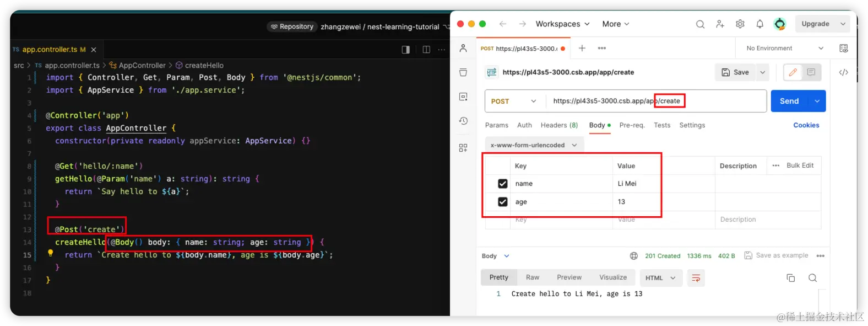Toggle the wrap lines icon in response
Image resolution: width=868 pixels, height=326 pixels.
coord(696,278)
